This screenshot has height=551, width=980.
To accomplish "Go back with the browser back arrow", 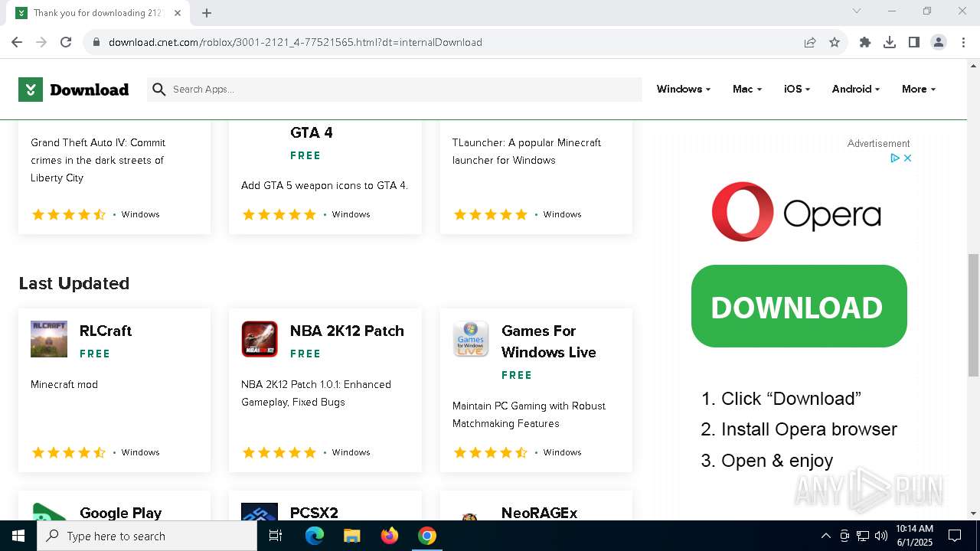I will click(x=17, y=42).
